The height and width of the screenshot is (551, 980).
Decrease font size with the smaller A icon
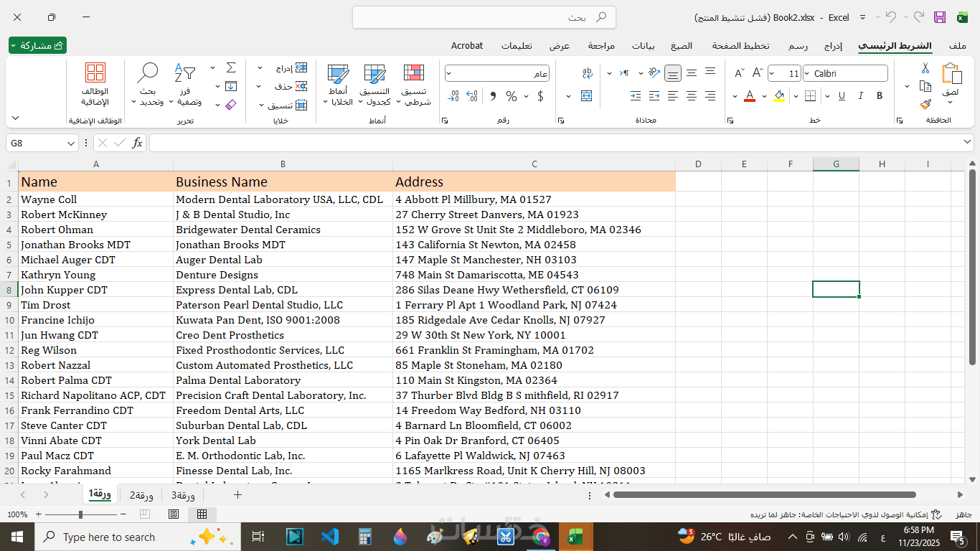[x=739, y=73]
